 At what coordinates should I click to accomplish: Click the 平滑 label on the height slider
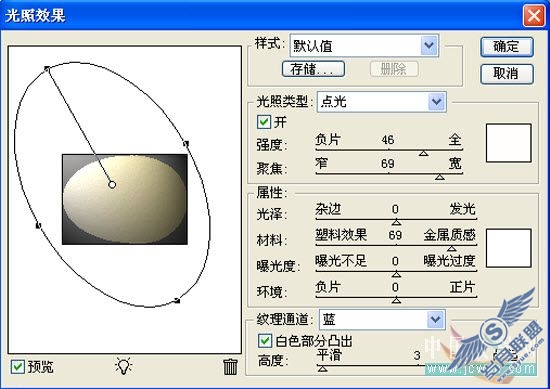coord(329,355)
